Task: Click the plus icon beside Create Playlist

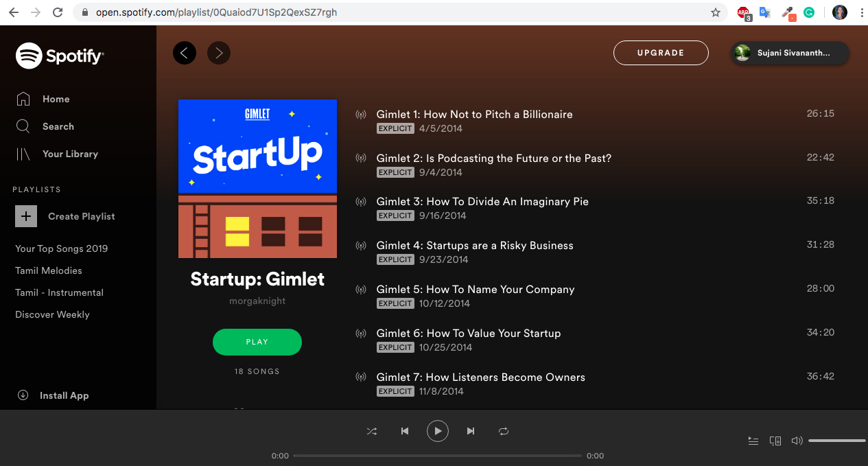Action: 26,216
